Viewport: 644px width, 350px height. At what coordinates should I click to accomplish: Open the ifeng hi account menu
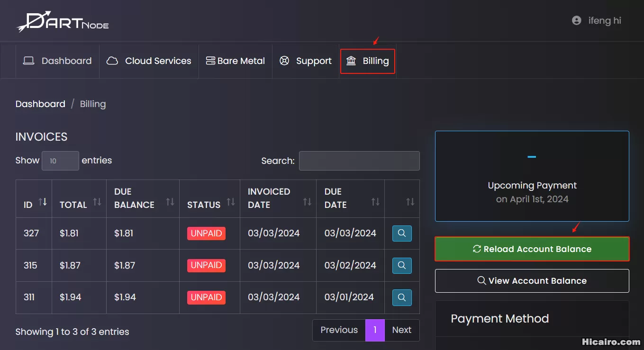597,20
